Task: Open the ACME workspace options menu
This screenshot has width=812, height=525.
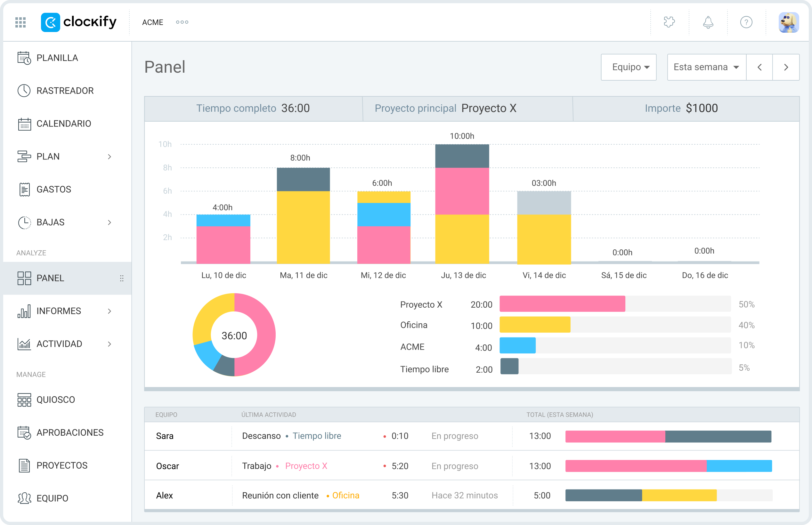Action: click(182, 22)
